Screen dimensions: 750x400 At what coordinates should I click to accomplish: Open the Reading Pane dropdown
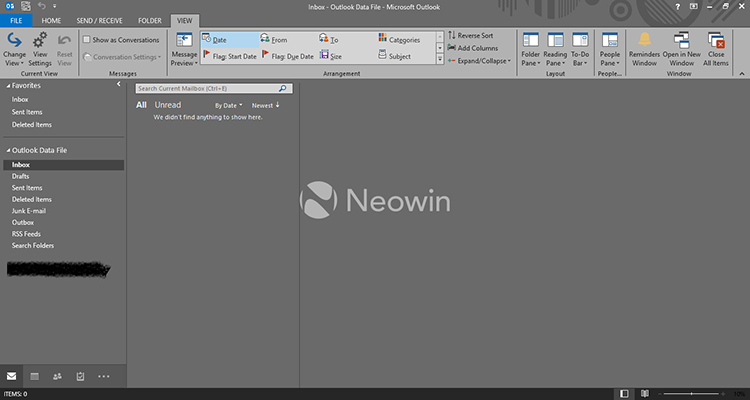click(x=555, y=49)
